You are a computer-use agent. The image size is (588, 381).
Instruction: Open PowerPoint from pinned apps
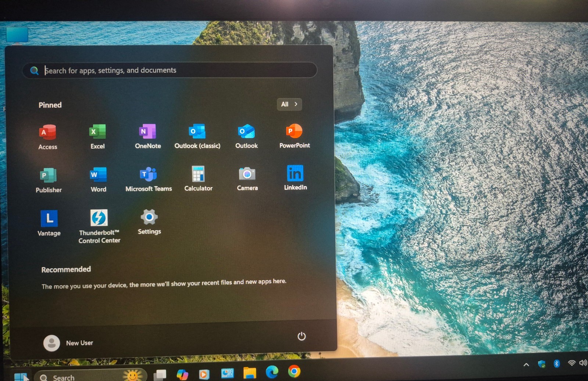294,136
